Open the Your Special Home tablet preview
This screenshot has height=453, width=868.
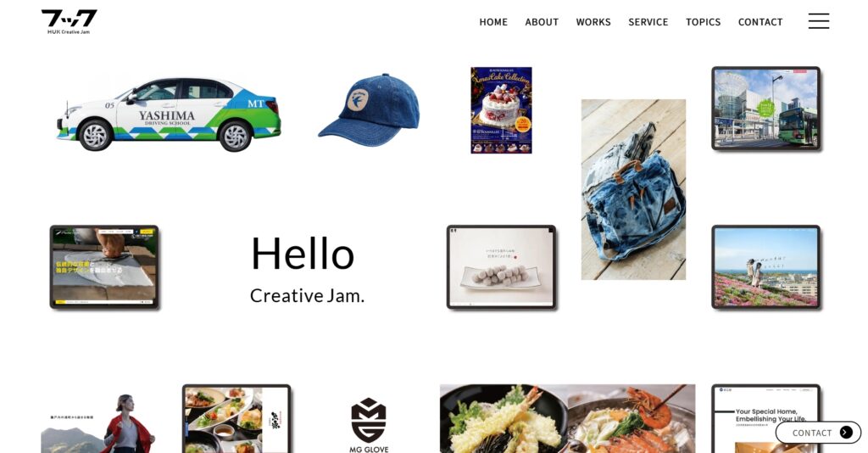point(765,419)
